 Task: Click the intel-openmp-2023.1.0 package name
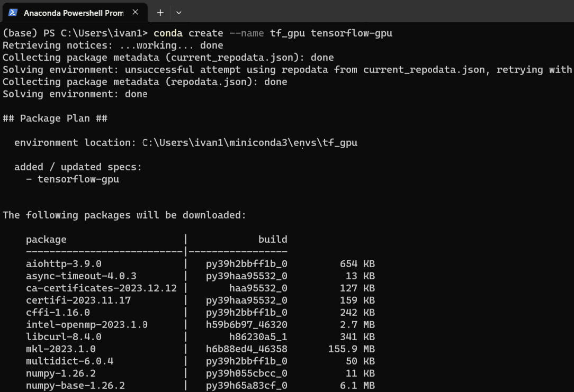(x=87, y=325)
